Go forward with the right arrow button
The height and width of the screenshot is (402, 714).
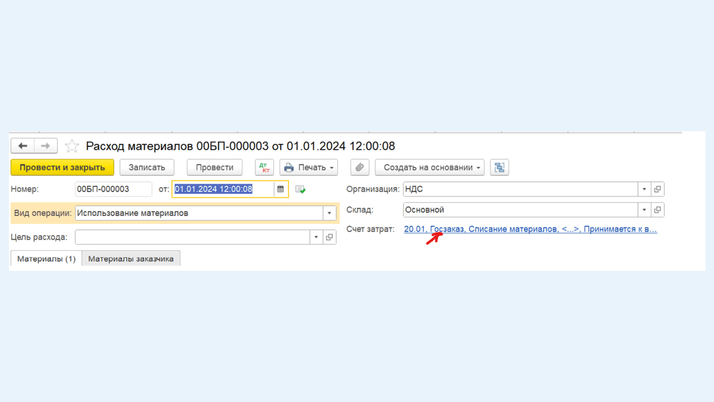point(46,146)
